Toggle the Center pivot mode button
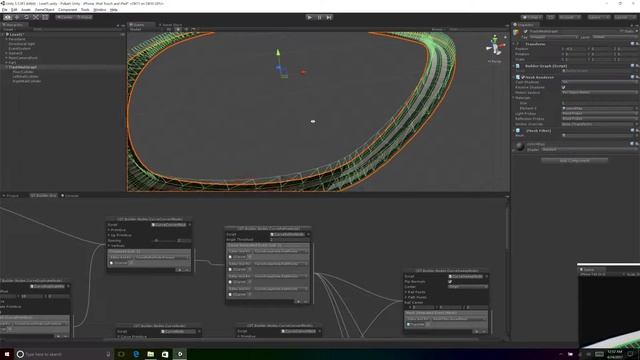Screen dimensions: 640x360 click(x=65, y=17)
